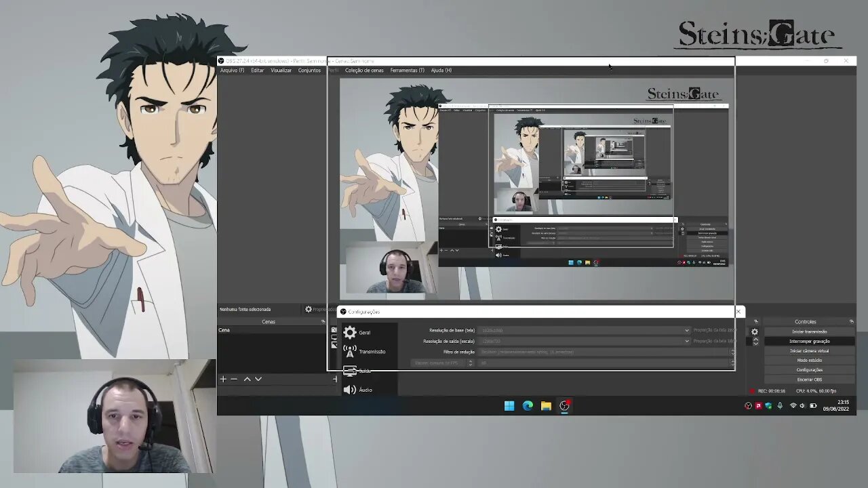Click the Propriedades gear icon
The height and width of the screenshot is (488, 868).
(x=309, y=309)
